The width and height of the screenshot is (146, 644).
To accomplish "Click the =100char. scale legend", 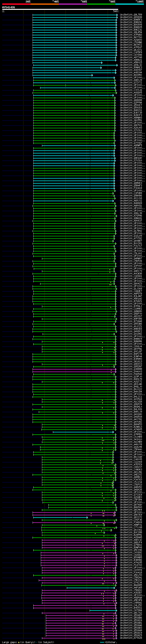I will click(109, 642).
